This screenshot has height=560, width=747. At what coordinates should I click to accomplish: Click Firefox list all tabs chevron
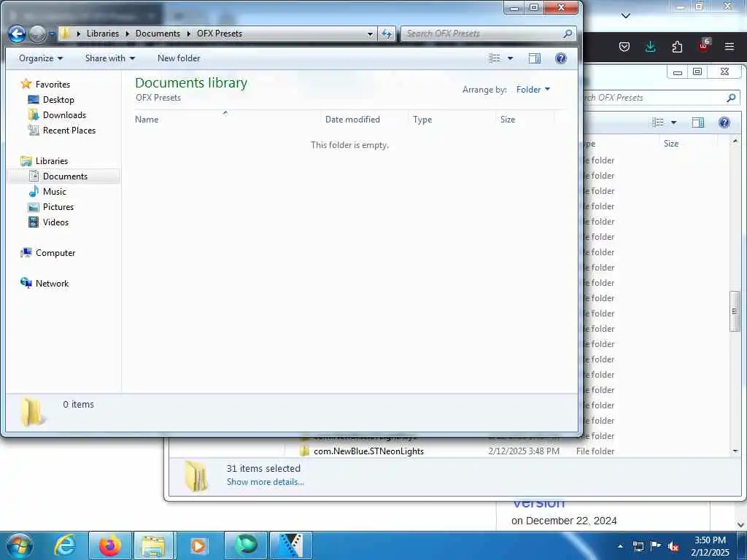click(626, 16)
